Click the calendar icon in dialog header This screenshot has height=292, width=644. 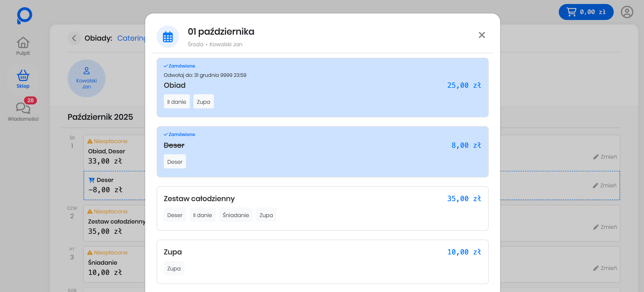pos(168,37)
